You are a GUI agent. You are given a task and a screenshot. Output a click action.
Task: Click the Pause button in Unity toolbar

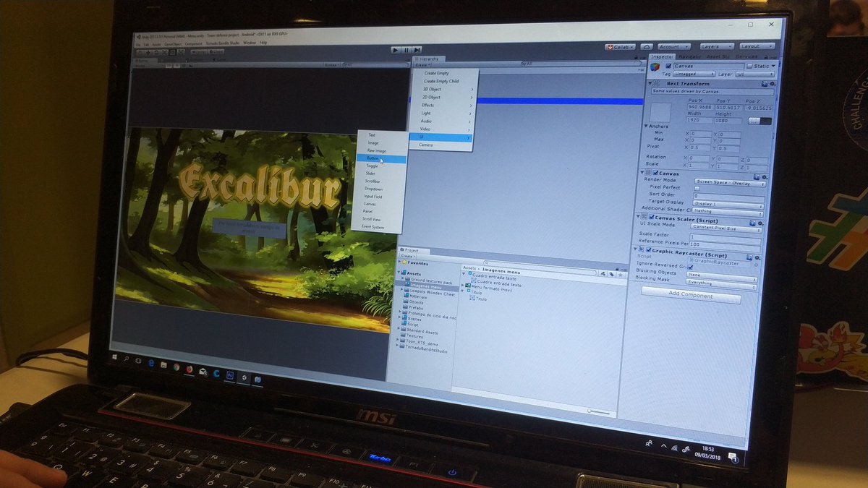405,50
